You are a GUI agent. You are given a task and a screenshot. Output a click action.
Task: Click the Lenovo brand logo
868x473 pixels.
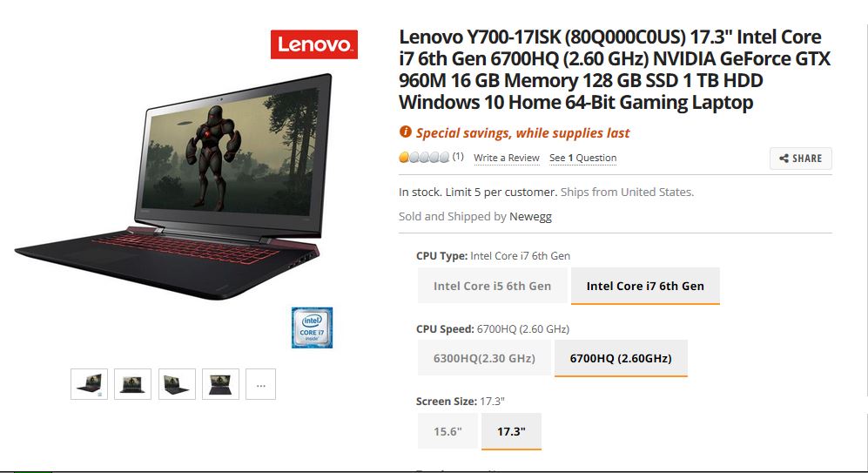pos(314,44)
